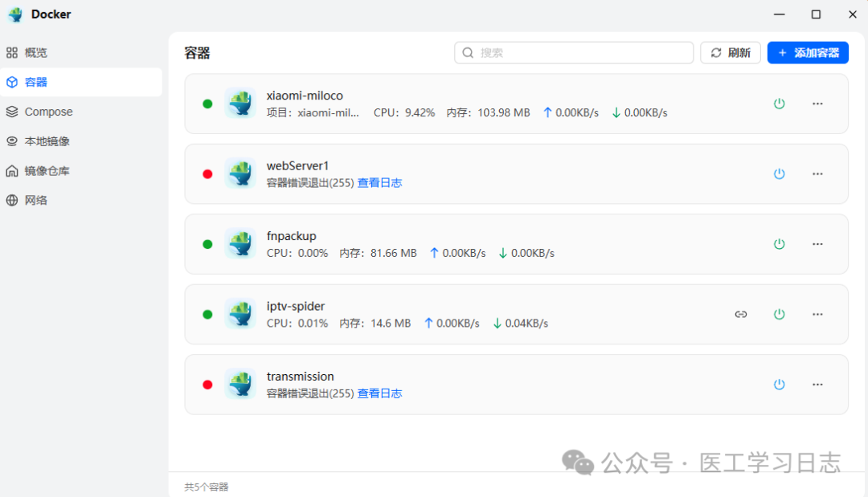Start the transmission container power toggle

coord(779,384)
